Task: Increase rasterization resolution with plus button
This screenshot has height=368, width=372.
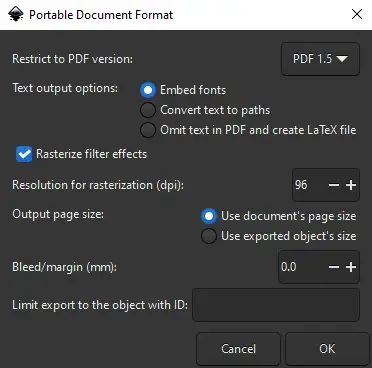Action: pos(351,185)
